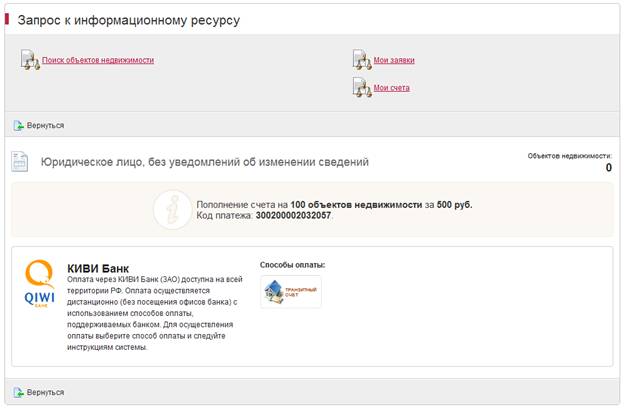Click the QIWI Bank logo
The width and height of the screenshot is (624, 412).
(x=39, y=285)
